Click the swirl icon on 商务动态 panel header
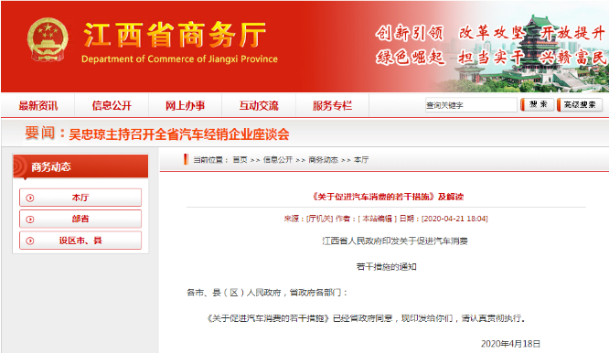Image resolution: width=609 pixels, height=364 pixels. point(19,166)
